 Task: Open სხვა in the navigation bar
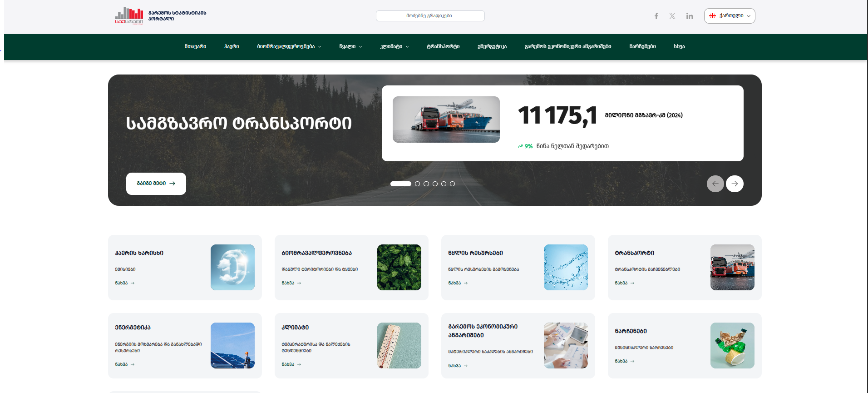coord(679,47)
